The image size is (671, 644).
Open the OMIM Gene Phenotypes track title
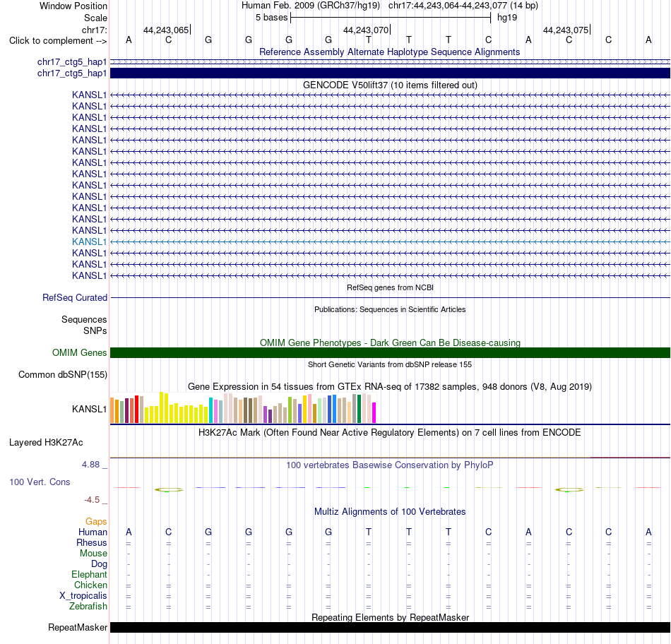click(390, 342)
